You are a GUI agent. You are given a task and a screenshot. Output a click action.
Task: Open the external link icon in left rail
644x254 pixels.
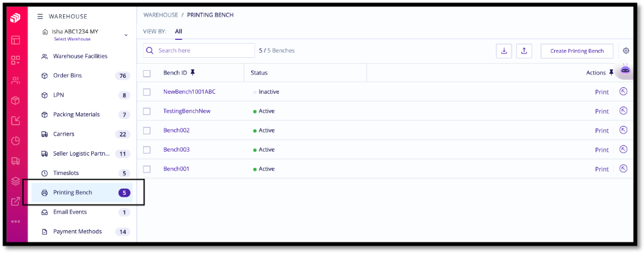[x=15, y=201]
